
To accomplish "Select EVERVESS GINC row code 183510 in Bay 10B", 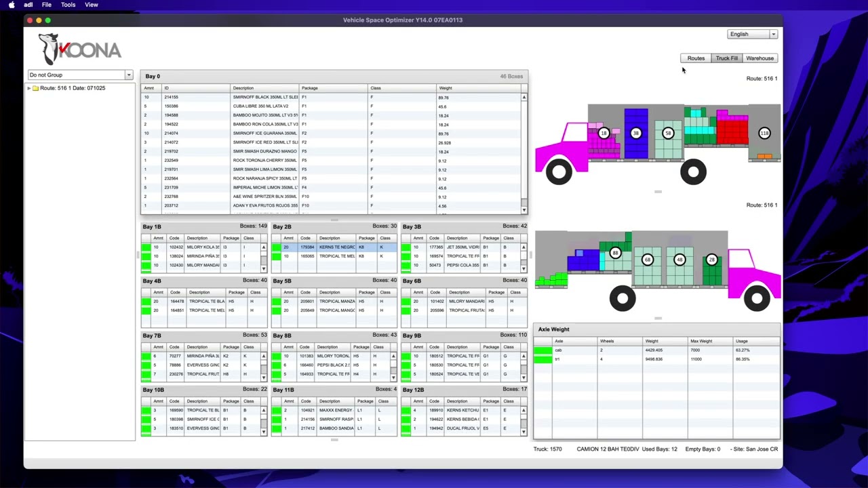I will click(x=201, y=428).
